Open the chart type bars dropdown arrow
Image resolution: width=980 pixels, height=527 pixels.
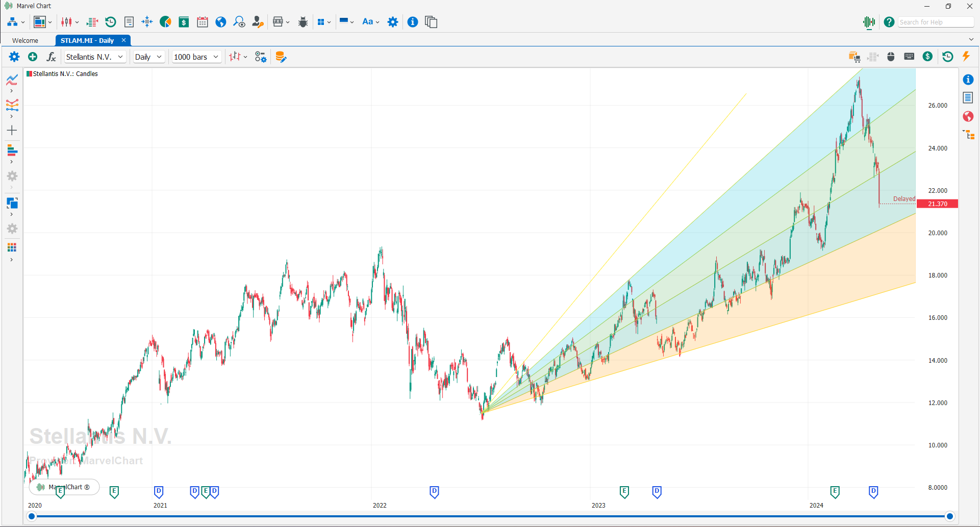245,57
